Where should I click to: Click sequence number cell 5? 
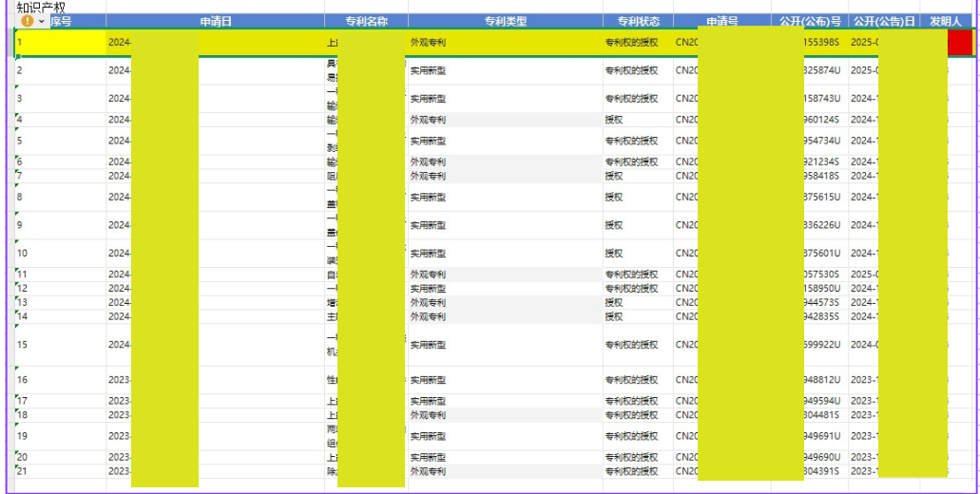61,141
